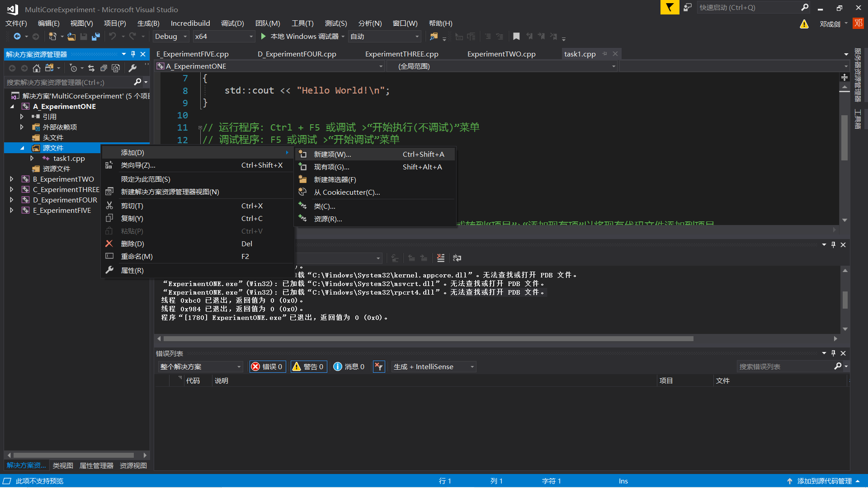Click the feedback icon next to quick launch
Screen dimensions: 868x488
click(x=688, y=7)
